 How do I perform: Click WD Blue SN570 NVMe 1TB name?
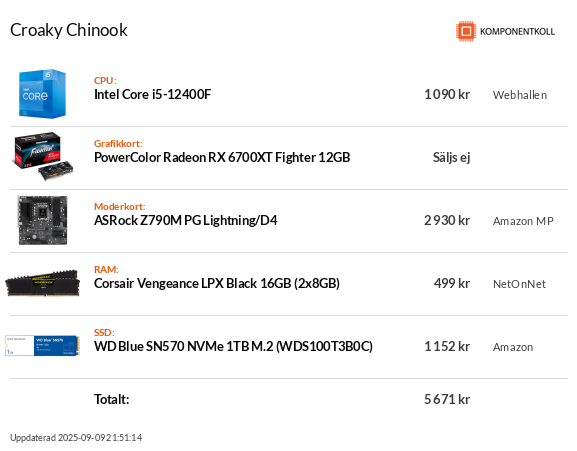(233, 347)
